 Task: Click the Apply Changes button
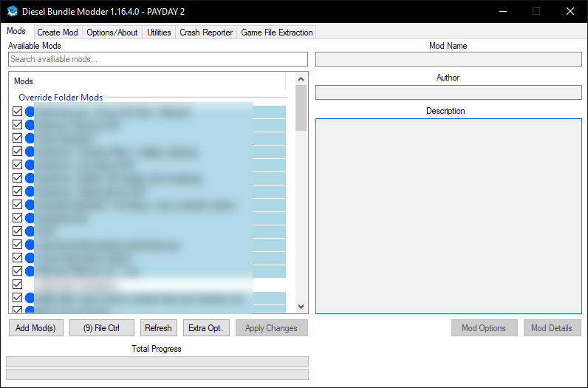pos(272,328)
